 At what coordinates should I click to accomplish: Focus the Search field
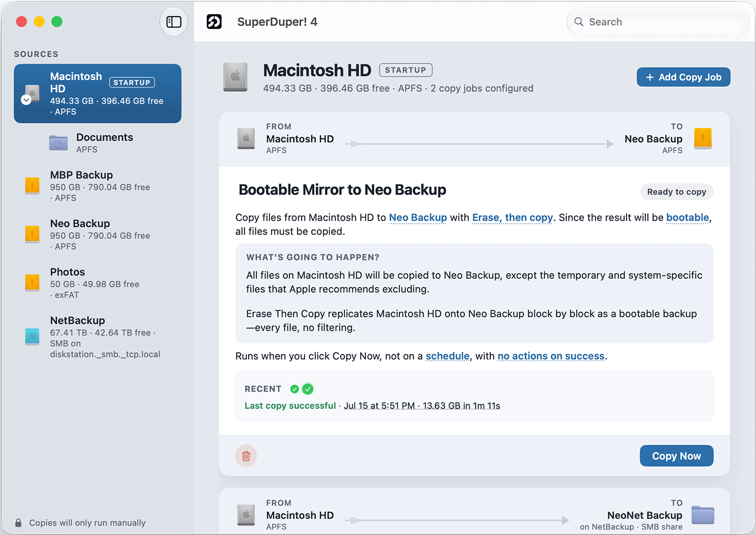click(658, 22)
